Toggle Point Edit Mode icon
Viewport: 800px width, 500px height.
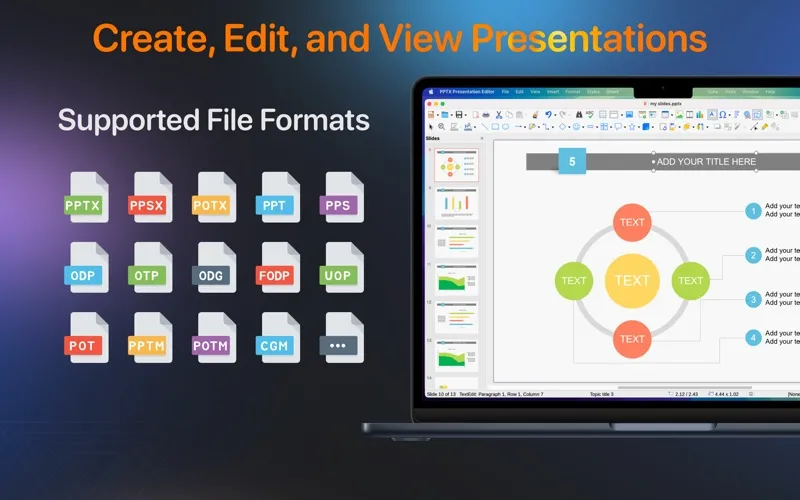click(x=754, y=127)
